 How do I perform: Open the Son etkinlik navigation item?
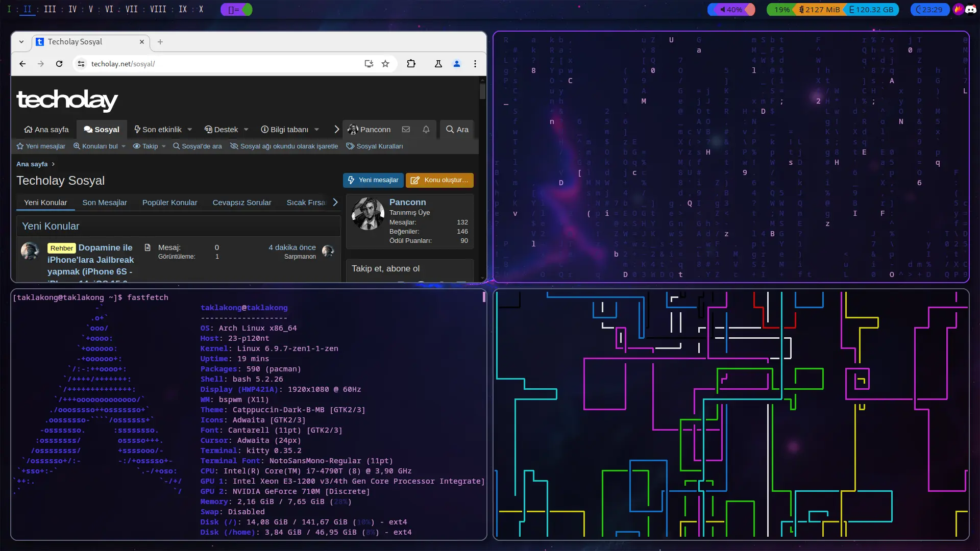158,130
